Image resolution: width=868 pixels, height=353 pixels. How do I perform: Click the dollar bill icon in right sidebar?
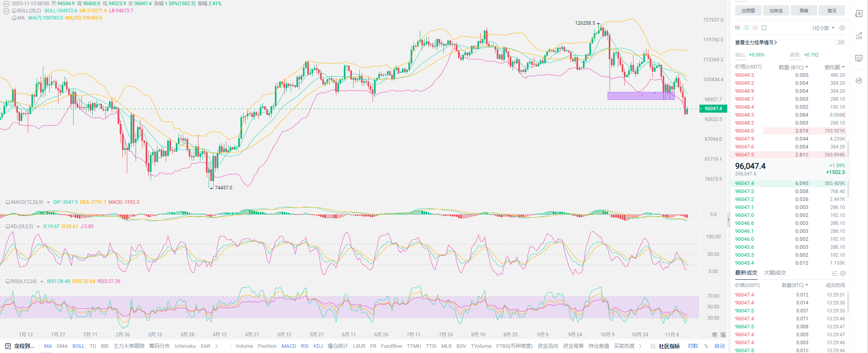[858, 14]
